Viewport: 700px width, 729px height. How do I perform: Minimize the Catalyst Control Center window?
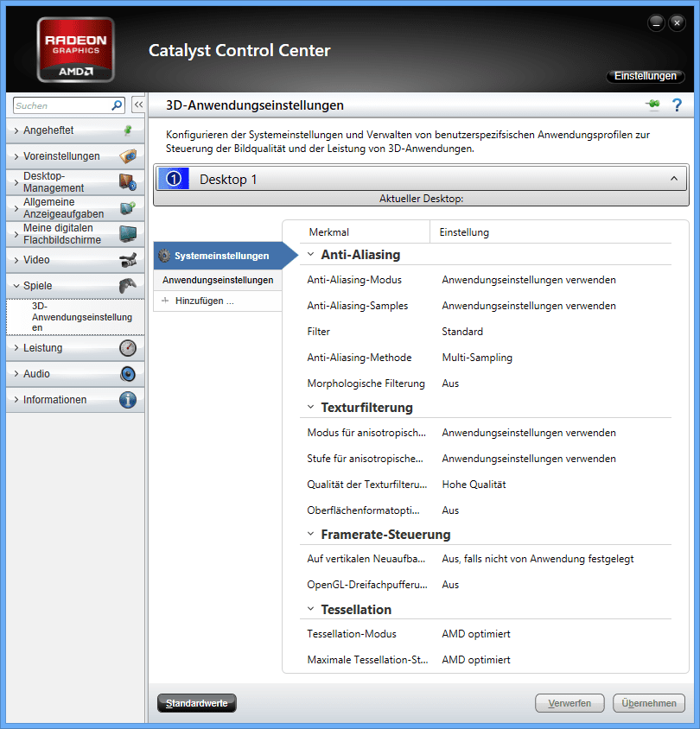[656, 22]
